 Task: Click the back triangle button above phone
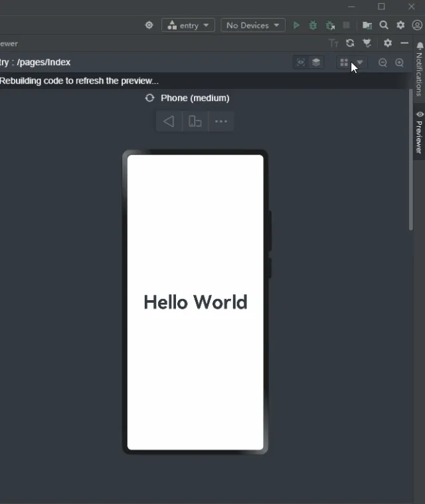169,122
